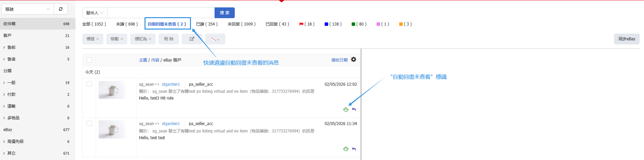
Task: Switch to 自動回覆未查看 (2) tab
Action: pyautogui.click(x=167, y=24)
